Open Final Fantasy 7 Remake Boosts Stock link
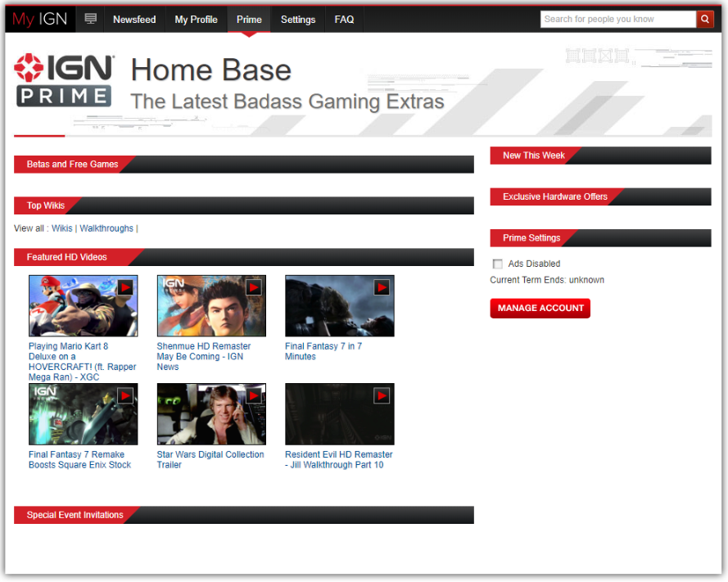The width and height of the screenshot is (728, 582). pos(80,459)
